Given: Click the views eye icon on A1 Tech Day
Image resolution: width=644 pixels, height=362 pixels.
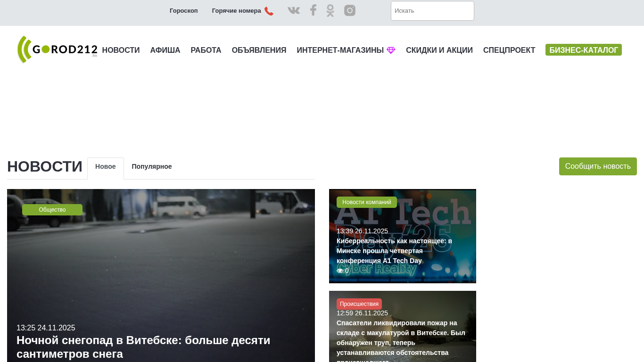Looking at the screenshot, I should click(340, 271).
